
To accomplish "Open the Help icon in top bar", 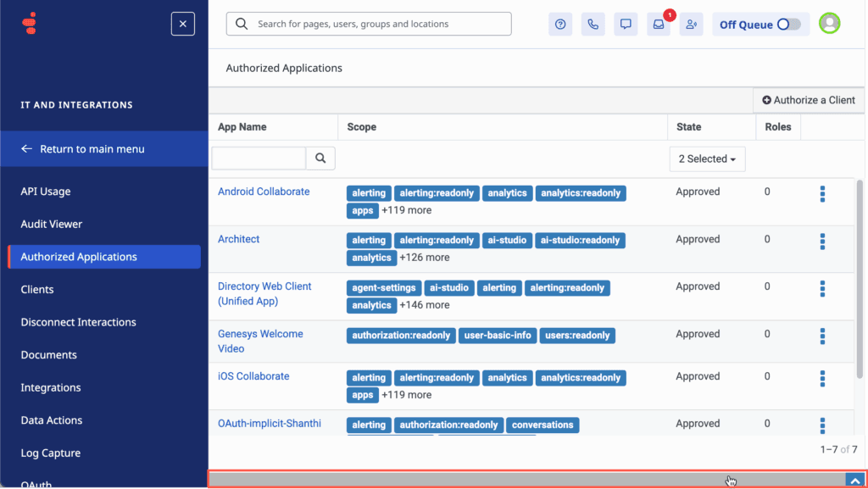I will click(560, 24).
